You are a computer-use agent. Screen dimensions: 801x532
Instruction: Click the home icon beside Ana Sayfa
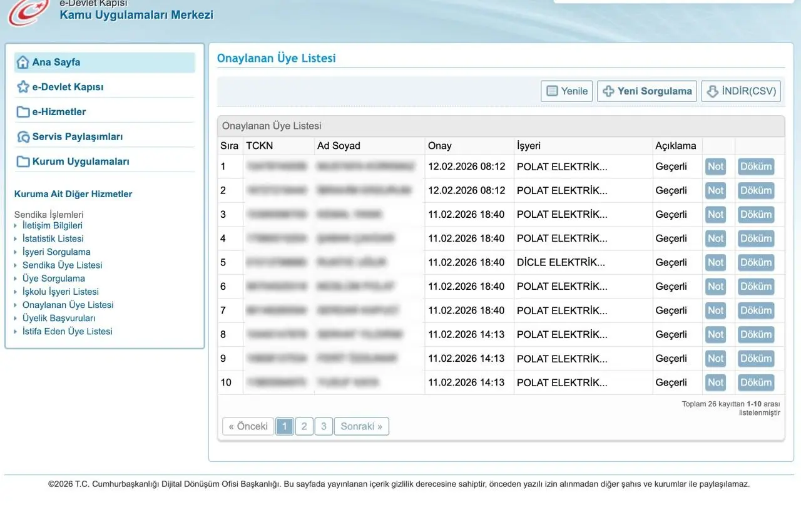pyautogui.click(x=23, y=62)
